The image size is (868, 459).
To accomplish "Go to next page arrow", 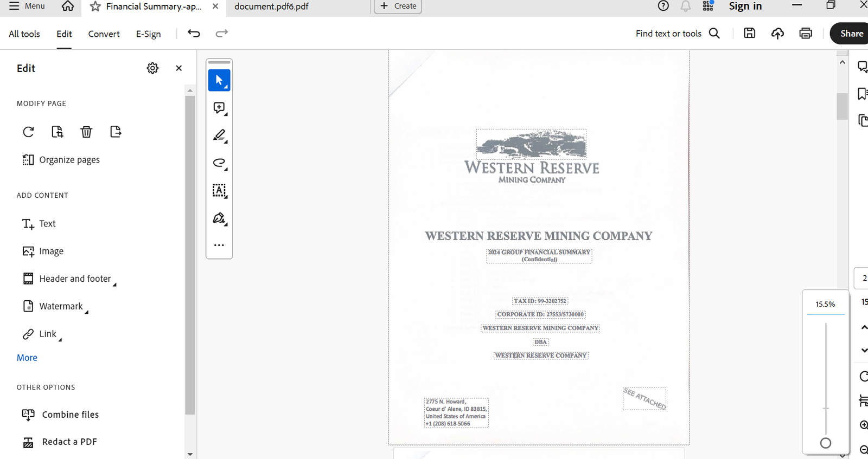I will point(864,350).
